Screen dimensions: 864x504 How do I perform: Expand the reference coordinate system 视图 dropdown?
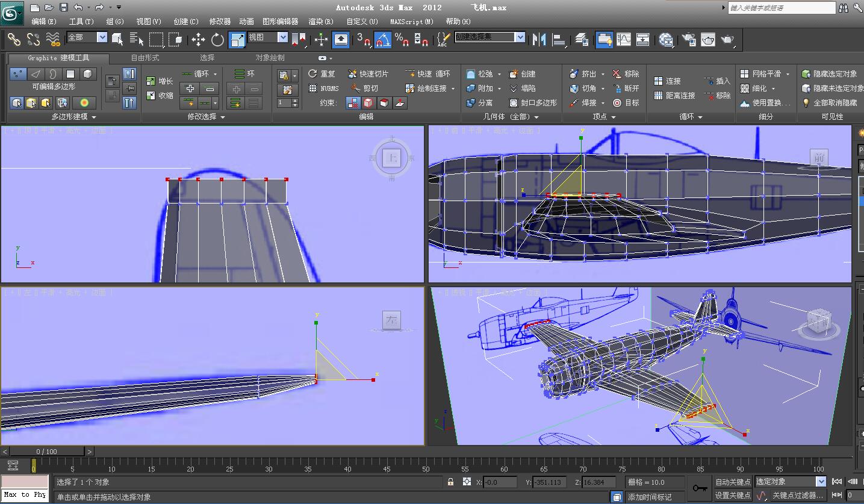click(x=282, y=37)
